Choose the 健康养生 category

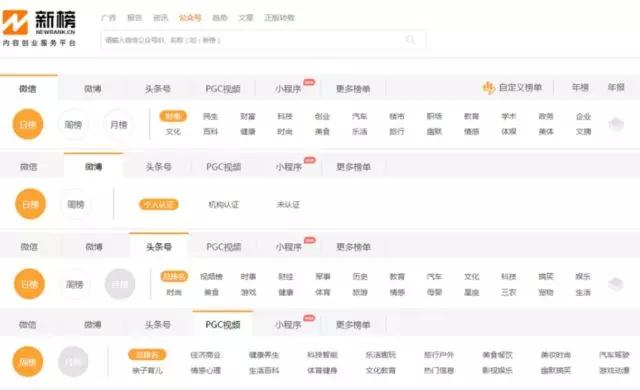tap(264, 355)
